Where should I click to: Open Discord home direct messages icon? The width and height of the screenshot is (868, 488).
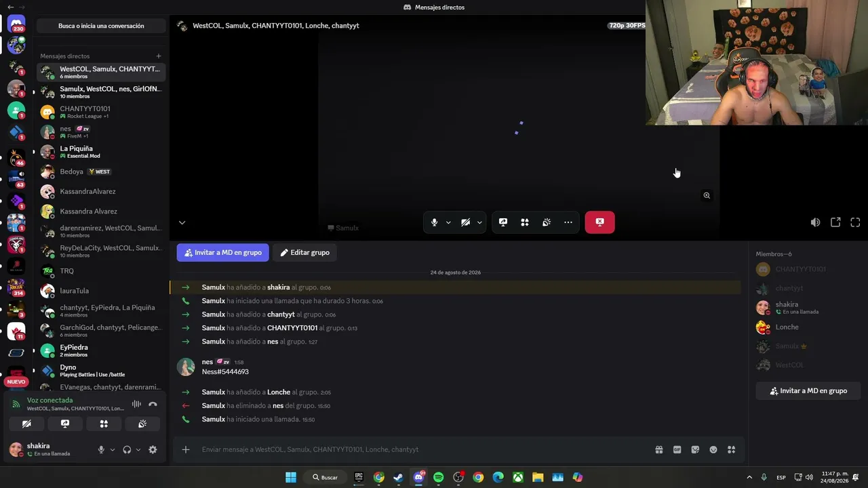[16, 24]
